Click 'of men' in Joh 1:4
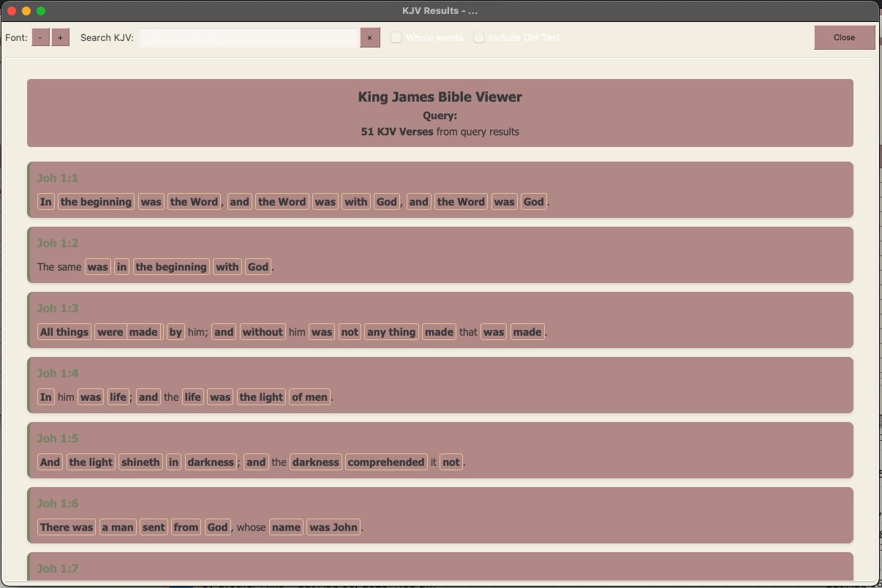The width and height of the screenshot is (882, 588). [x=309, y=397]
